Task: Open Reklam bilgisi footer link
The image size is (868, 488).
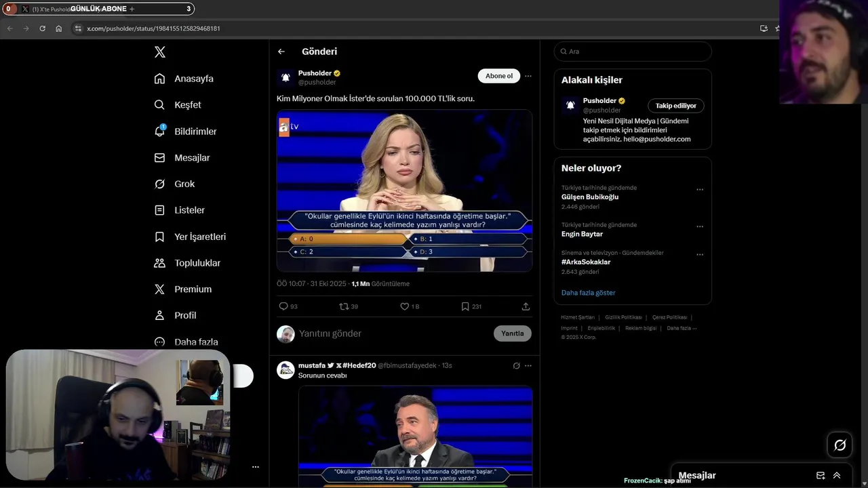Action: (x=641, y=328)
